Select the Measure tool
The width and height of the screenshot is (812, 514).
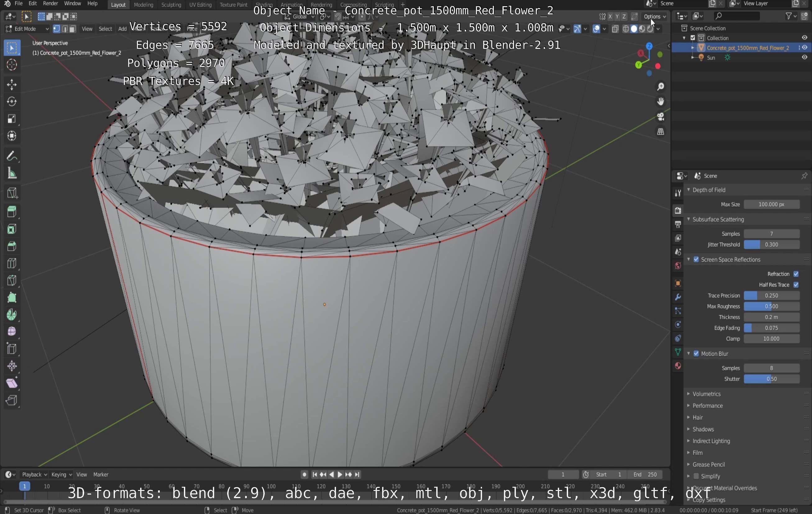coord(12,173)
